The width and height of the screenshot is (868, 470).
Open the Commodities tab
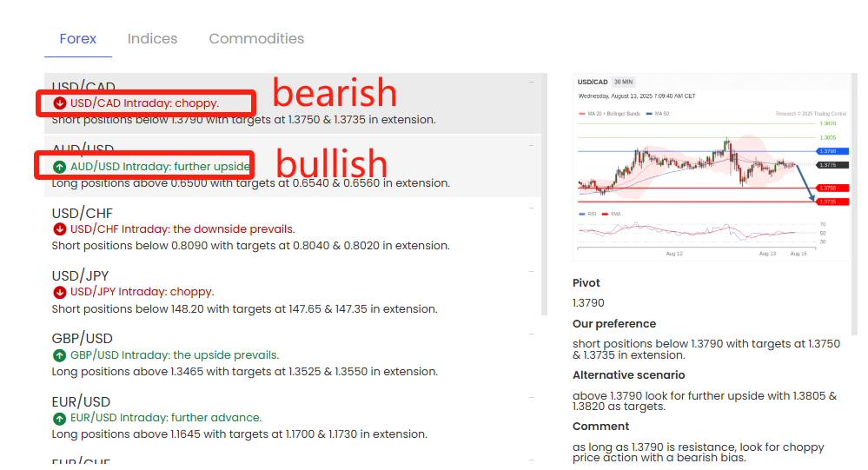[256, 39]
